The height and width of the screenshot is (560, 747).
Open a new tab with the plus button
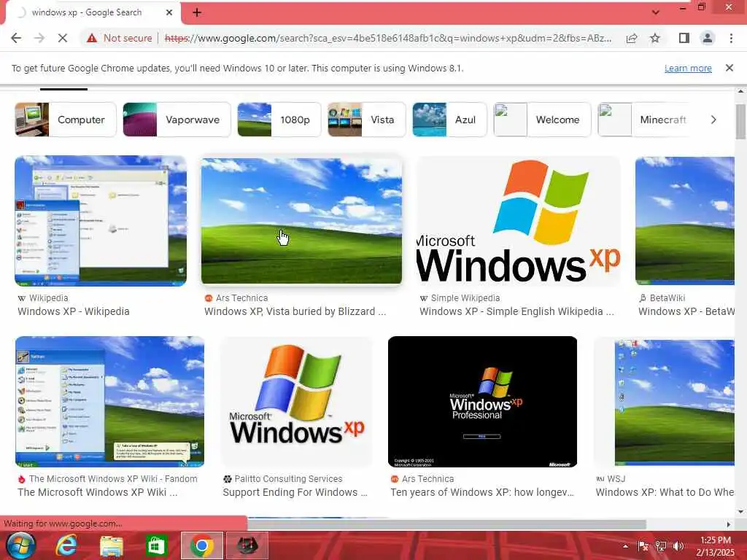(197, 13)
